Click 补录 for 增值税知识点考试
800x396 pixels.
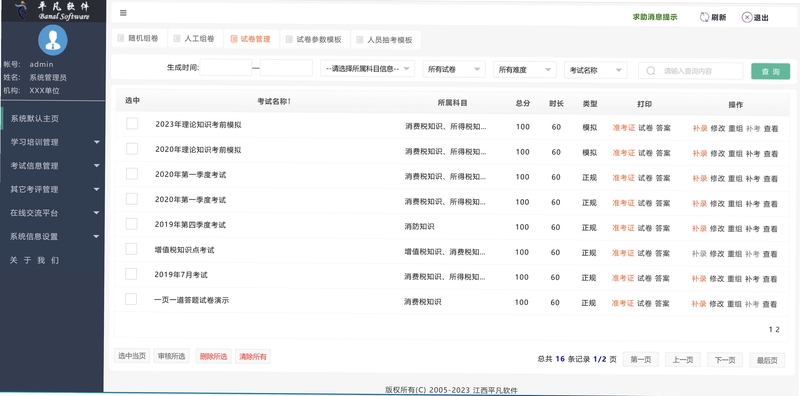point(699,254)
